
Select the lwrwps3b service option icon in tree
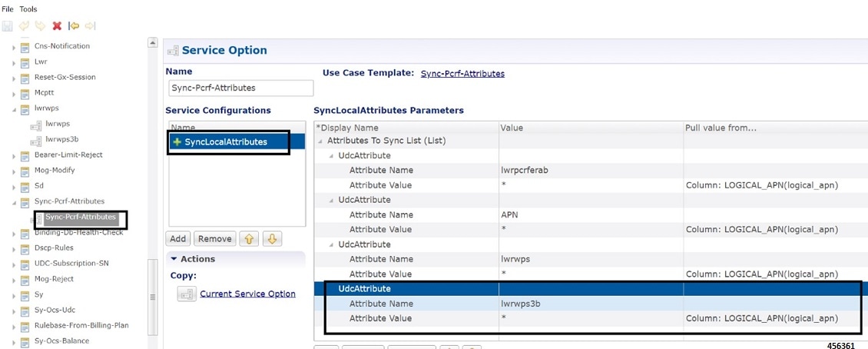coord(36,141)
